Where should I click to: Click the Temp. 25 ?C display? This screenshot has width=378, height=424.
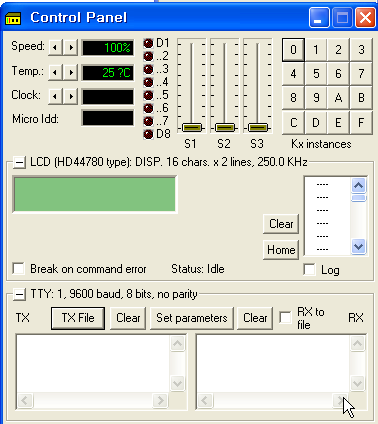coord(108,73)
